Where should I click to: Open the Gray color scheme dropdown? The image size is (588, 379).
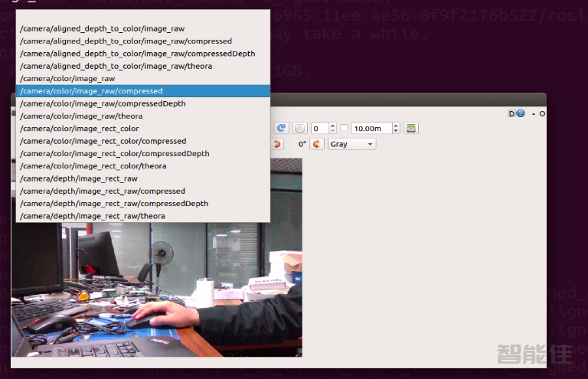351,144
